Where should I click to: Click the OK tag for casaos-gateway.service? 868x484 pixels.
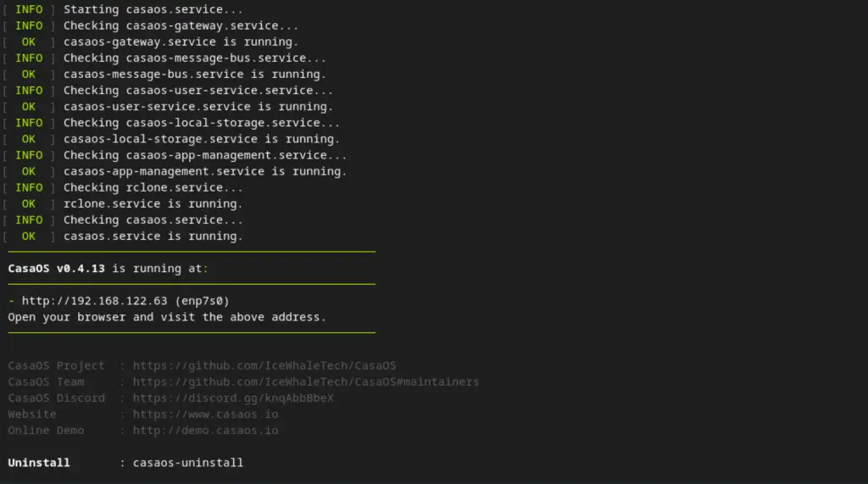click(29, 42)
